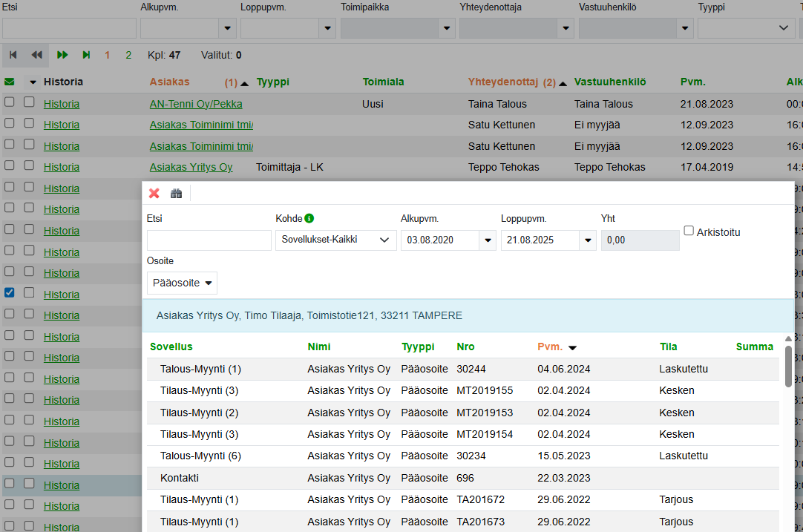Click the green info icon beside Kohde

pos(309,218)
